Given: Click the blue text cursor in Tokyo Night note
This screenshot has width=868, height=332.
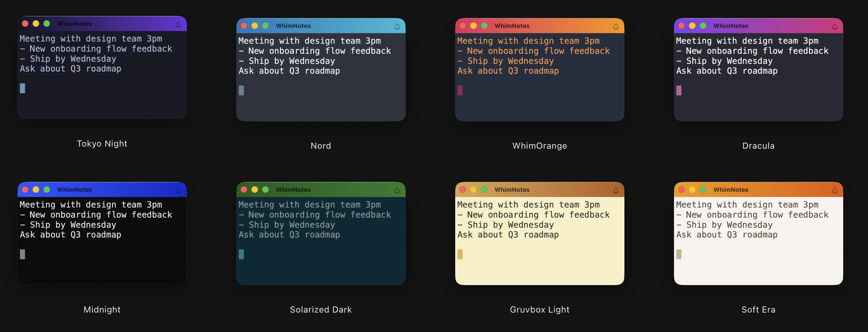Looking at the screenshot, I should point(23,88).
